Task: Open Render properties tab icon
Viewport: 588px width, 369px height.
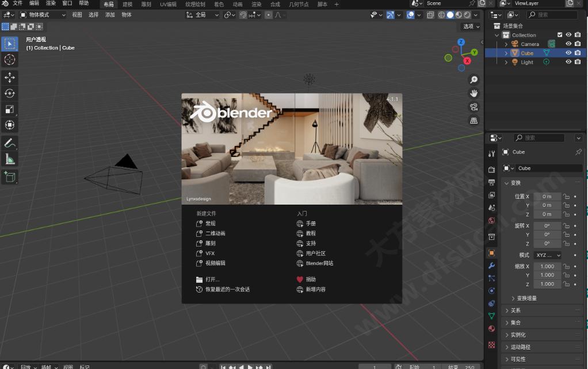Action: (x=491, y=170)
